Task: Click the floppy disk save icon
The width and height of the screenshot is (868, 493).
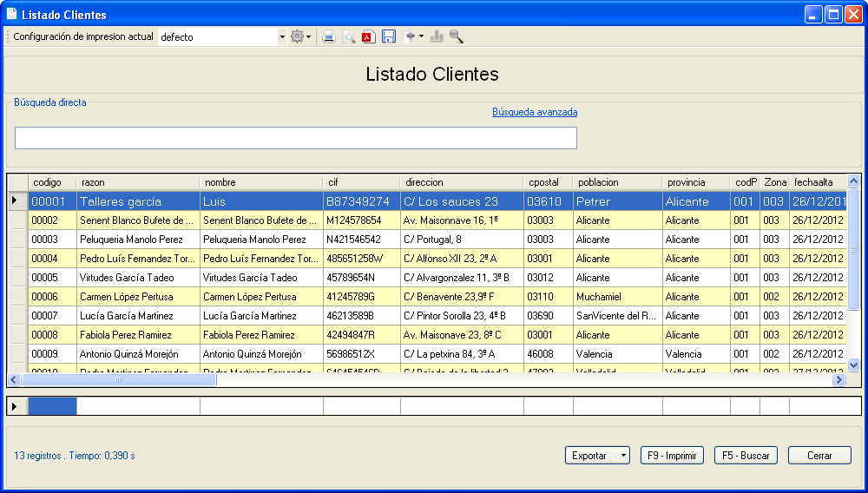Action: pos(389,36)
